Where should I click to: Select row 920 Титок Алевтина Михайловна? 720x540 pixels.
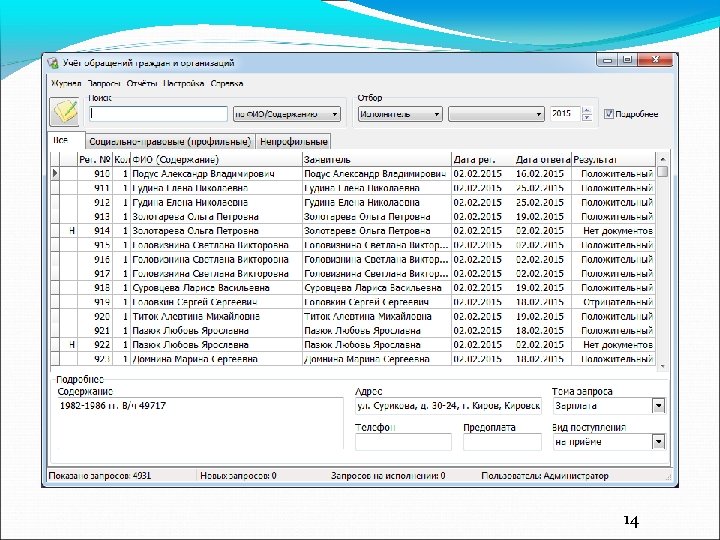click(x=353, y=316)
